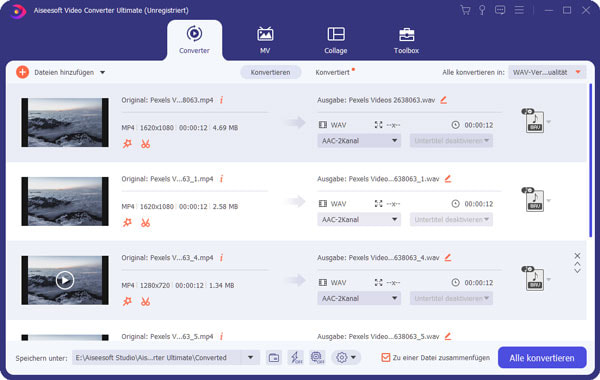Click WAV format icon for Pexels Videos 2638063.wav

(x=534, y=122)
